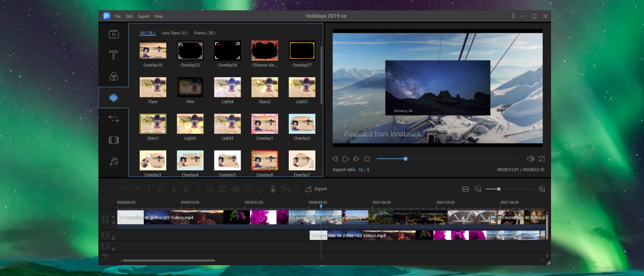Open the three-dot options menu in title bar
The height and width of the screenshot is (276, 644).
[513, 16]
